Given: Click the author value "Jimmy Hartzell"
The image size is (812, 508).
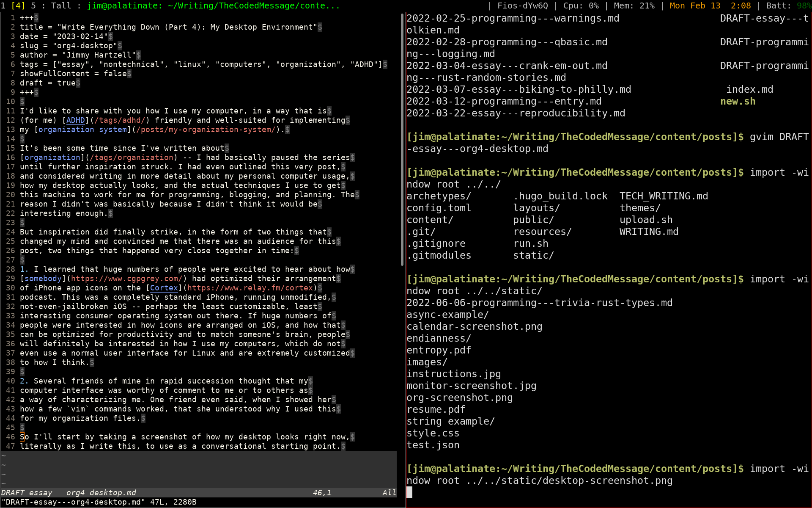Looking at the screenshot, I should point(99,55).
